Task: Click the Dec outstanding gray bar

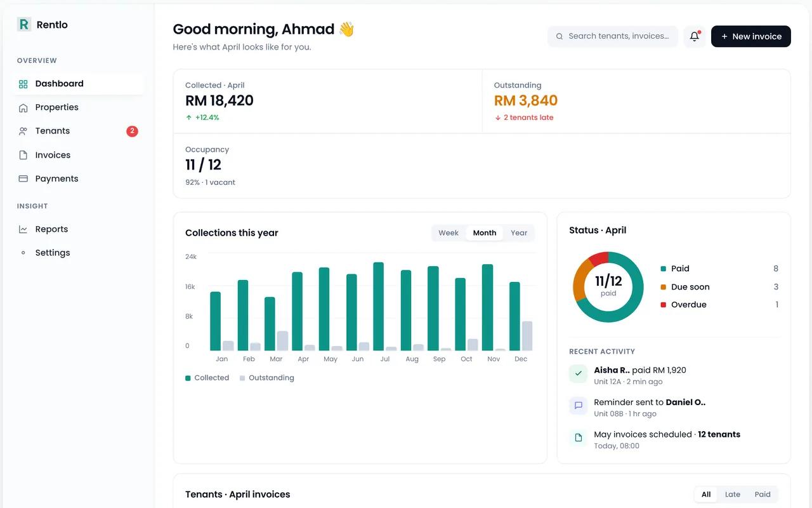Action: tap(527, 336)
